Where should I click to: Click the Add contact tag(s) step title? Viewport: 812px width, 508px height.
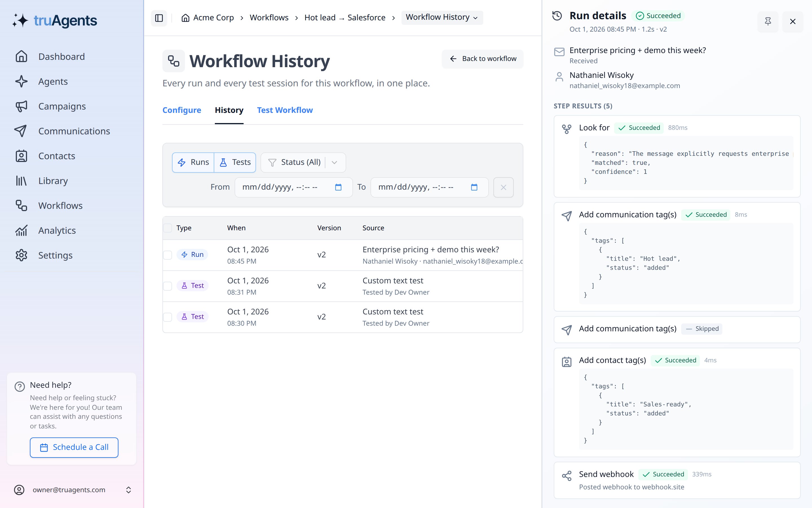(612, 360)
